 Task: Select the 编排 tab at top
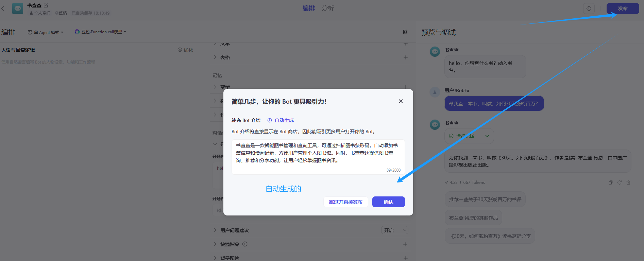(x=308, y=8)
